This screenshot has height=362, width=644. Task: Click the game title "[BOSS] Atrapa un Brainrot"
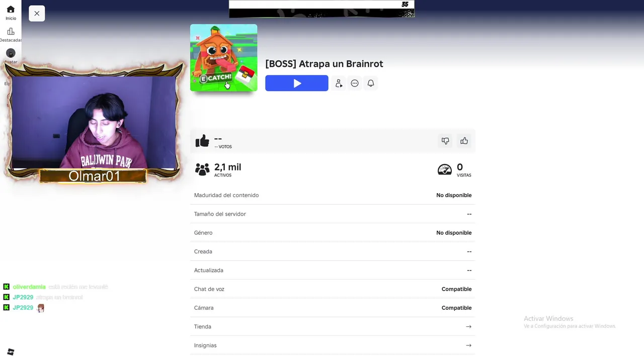coord(324,64)
